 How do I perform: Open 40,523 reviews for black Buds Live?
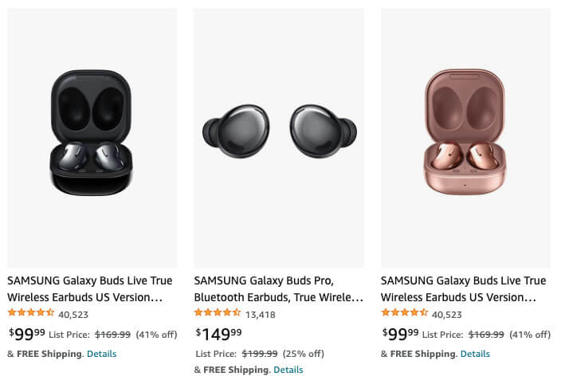pos(73,314)
